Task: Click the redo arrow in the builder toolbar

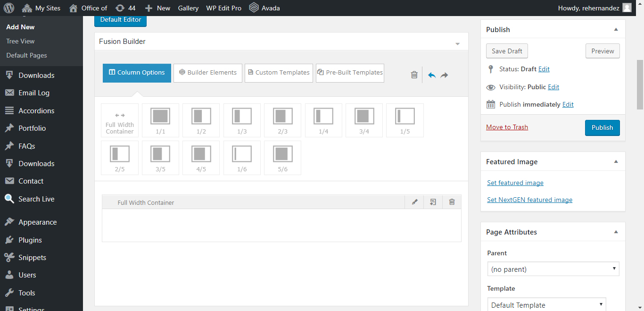Action: (x=444, y=75)
